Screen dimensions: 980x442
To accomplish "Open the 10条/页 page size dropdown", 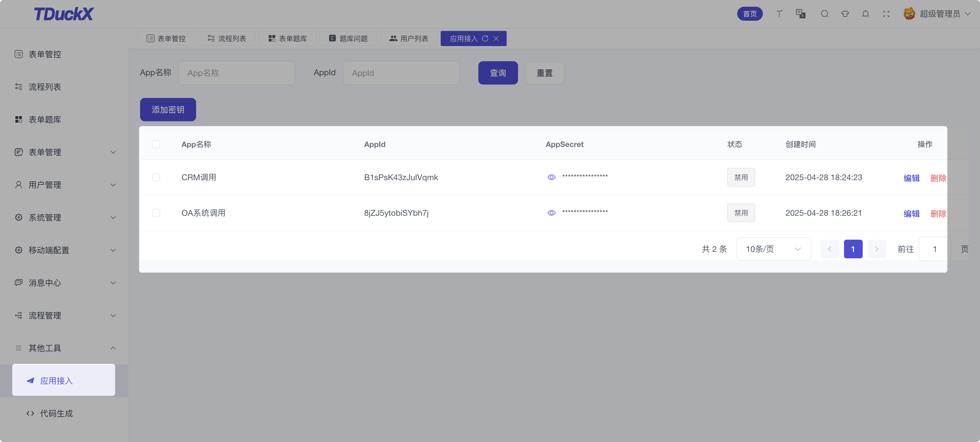I will (773, 249).
